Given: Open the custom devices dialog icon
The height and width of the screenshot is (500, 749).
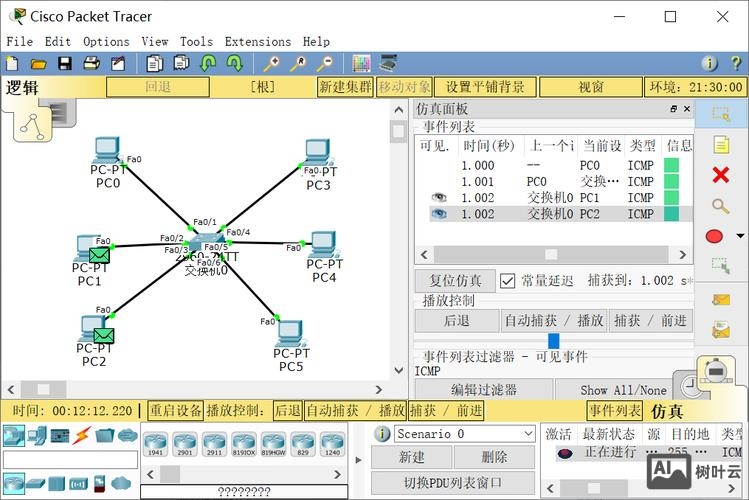Looking at the screenshot, I should click(388, 63).
